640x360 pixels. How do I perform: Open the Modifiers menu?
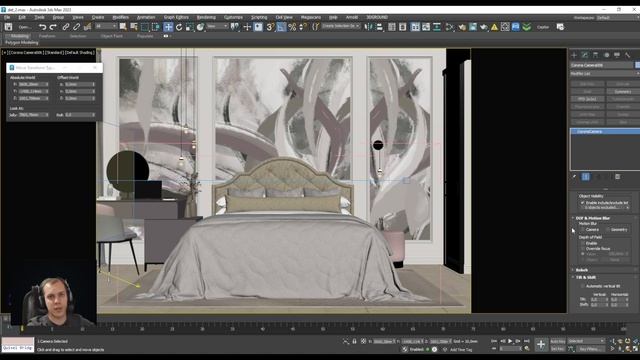click(x=120, y=17)
